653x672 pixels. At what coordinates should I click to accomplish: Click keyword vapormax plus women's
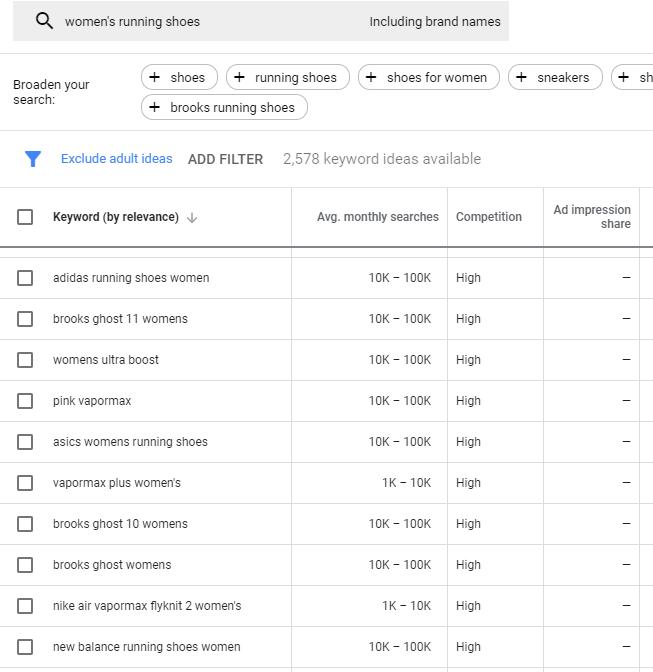pyautogui.click(x=117, y=483)
